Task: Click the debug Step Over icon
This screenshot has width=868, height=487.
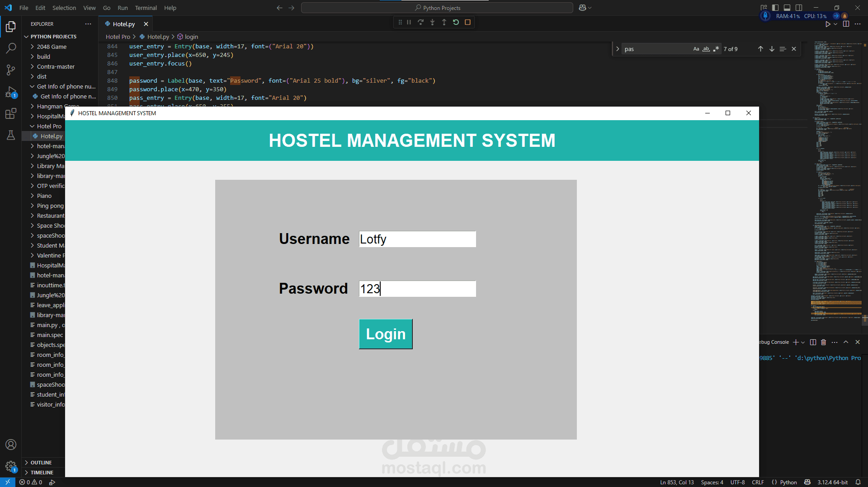Action: (421, 22)
